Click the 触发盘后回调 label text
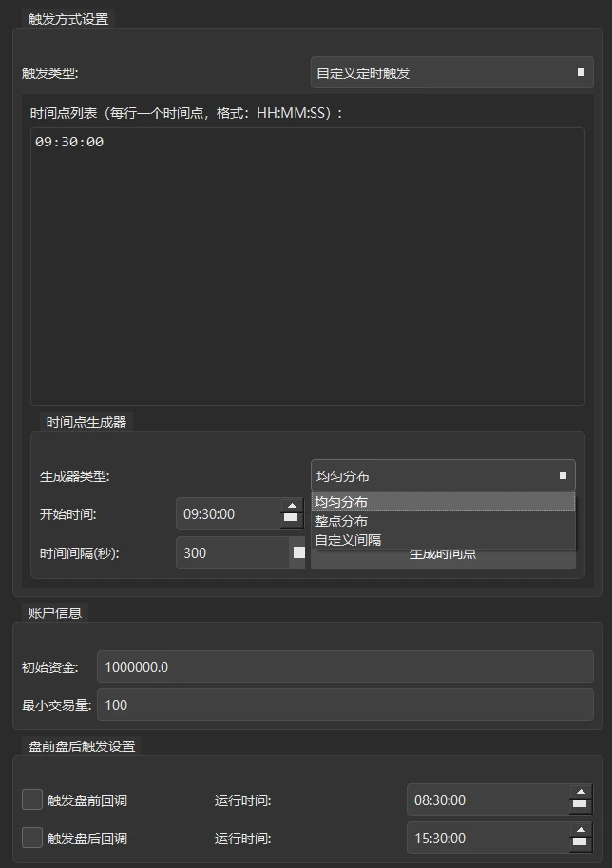 [x=87, y=839]
